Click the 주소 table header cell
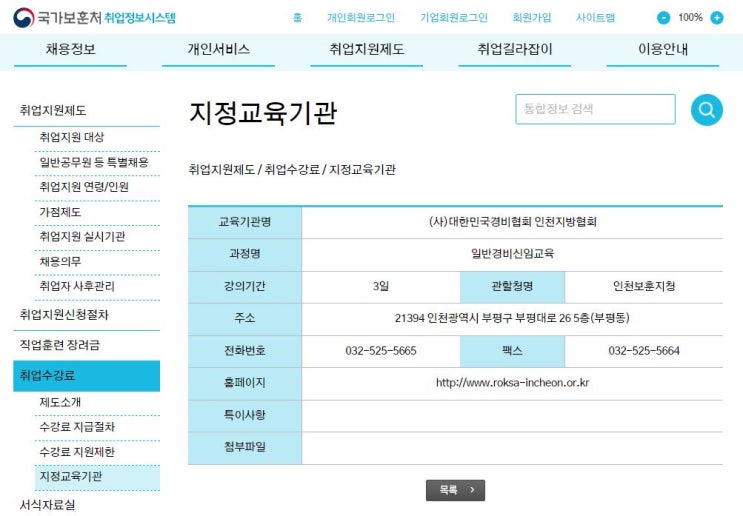This screenshot has width=743, height=516. (245, 318)
